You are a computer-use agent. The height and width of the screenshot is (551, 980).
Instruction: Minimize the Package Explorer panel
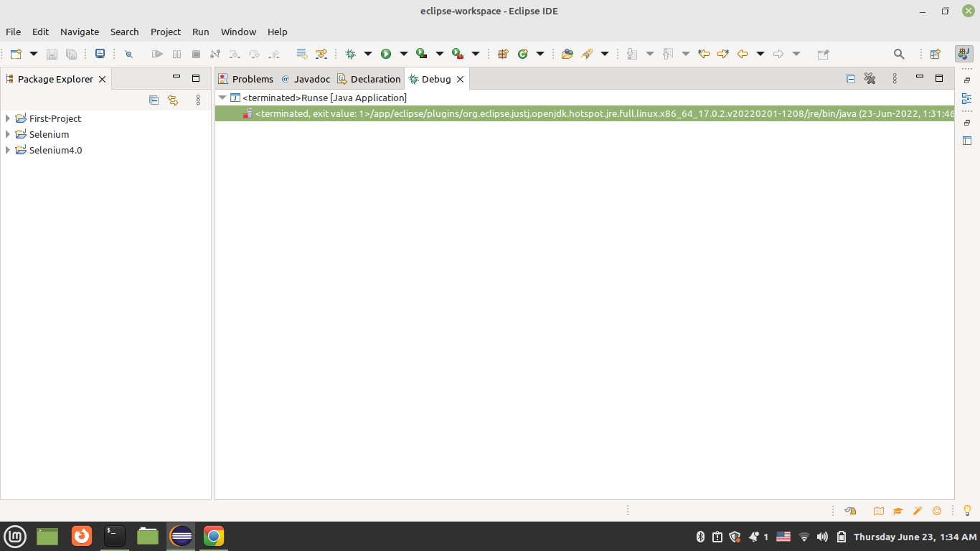[176, 77]
